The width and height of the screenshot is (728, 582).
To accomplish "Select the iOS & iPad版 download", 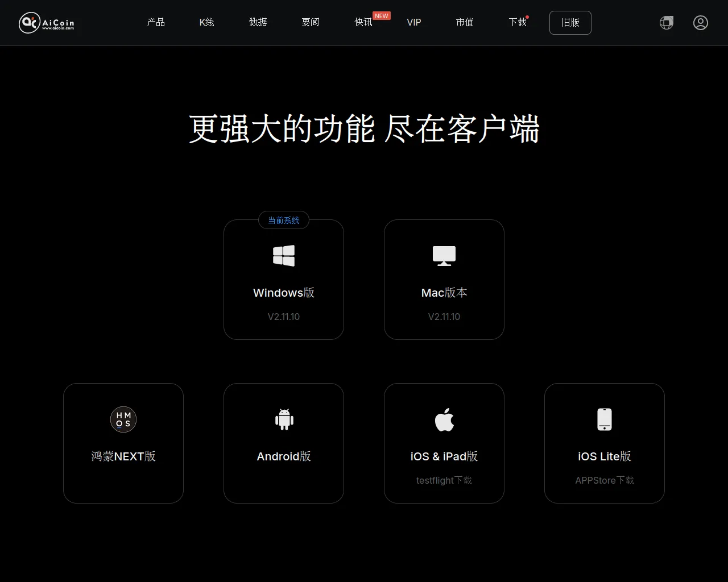I will pyautogui.click(x=444, y=456).
